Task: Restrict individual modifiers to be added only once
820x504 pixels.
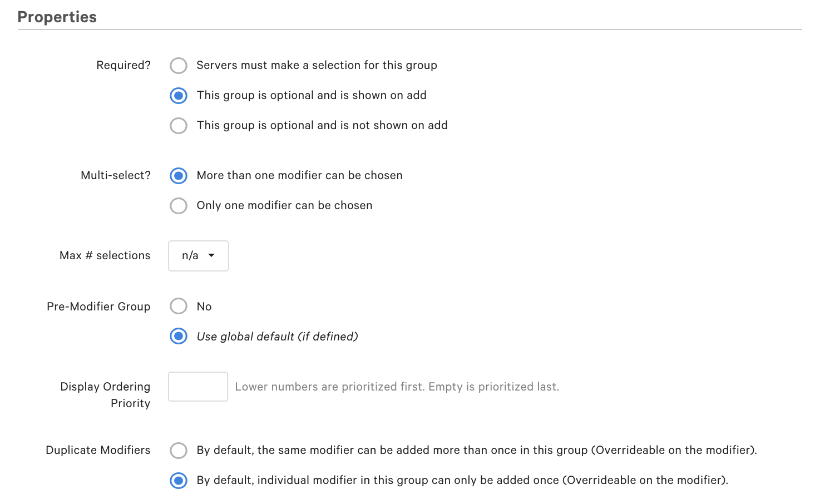Action: (x=178, y=480)
